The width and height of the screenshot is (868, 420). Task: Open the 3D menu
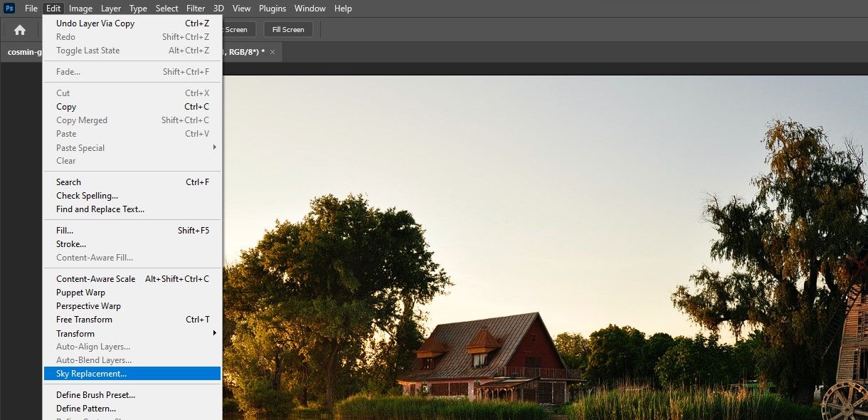point(218,9)
